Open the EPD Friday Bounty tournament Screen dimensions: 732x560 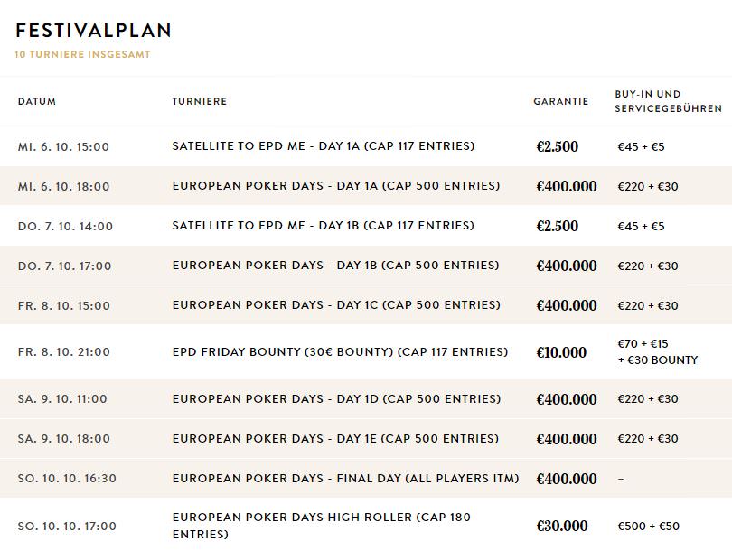click(340, 352)
